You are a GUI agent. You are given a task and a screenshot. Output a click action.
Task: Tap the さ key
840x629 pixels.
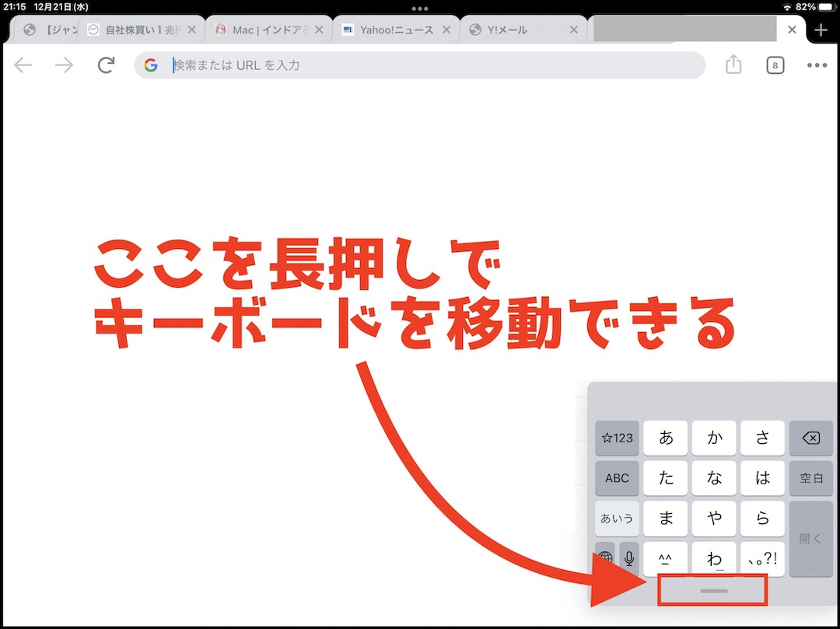(x=762, y=438)
